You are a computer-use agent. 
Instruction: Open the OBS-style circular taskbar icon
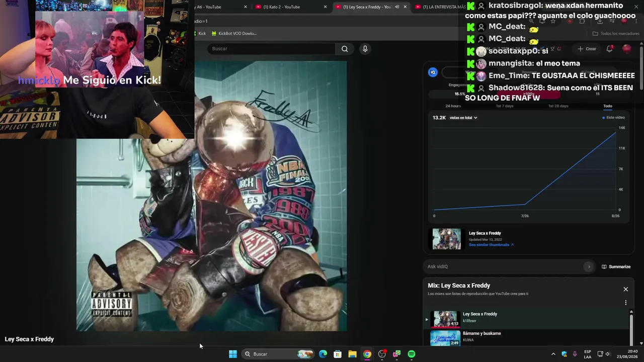pos(382,354)
